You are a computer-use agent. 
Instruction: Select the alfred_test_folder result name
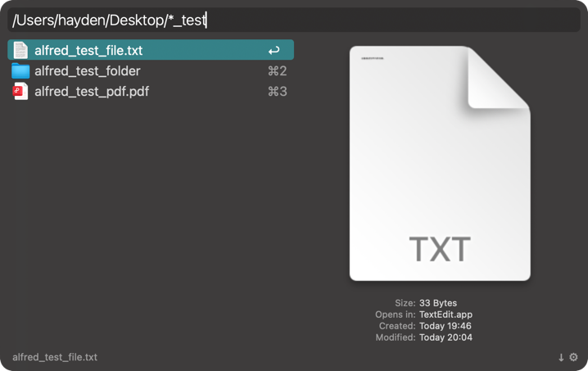coord(87,71)
